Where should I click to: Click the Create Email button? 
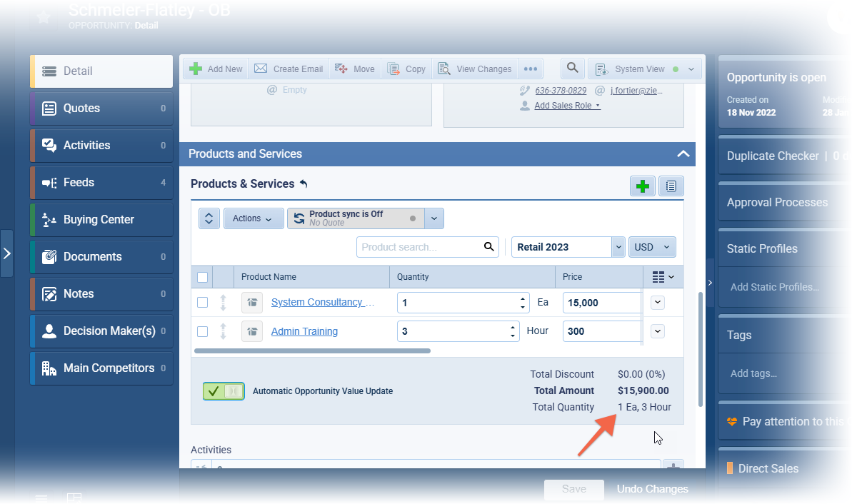[x=289, y=69]
